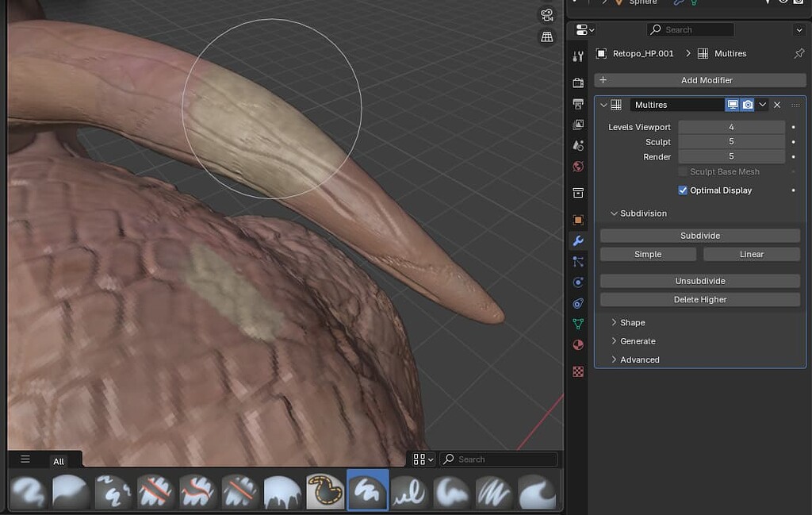The height and width of the screenshot is (515, 812).
Task: Select the brush with a curved orange line
Action: pos(197,490)
